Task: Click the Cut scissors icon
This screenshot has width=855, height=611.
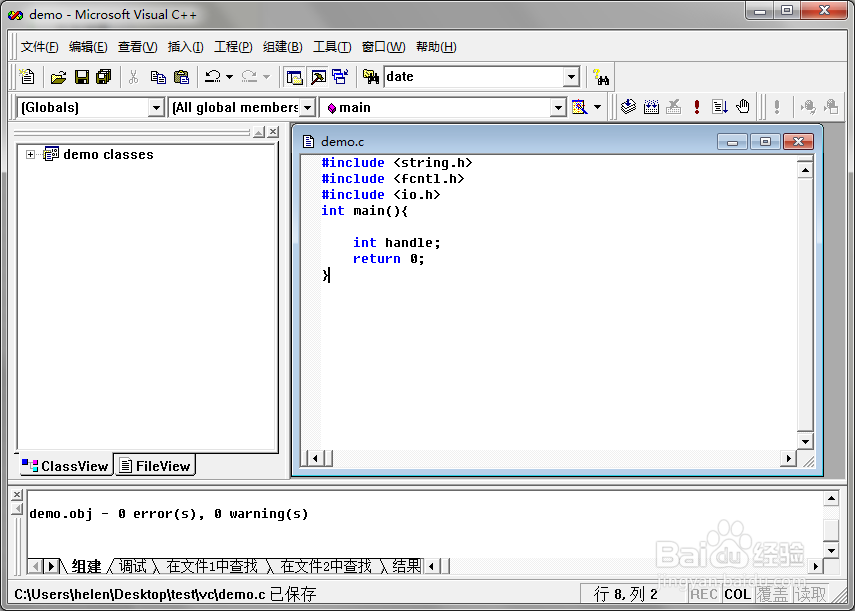Action: (x=134, y=77)
